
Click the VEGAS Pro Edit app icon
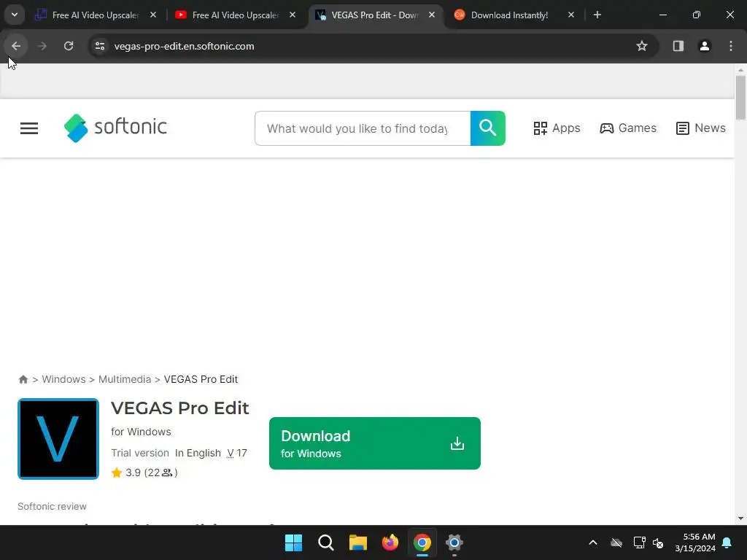point(58,439)
